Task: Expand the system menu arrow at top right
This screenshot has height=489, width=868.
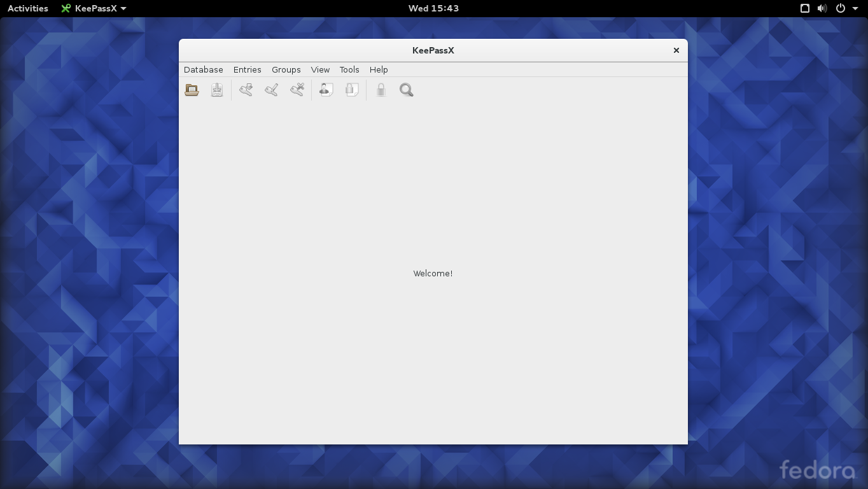Action: (x=854, y=9)
